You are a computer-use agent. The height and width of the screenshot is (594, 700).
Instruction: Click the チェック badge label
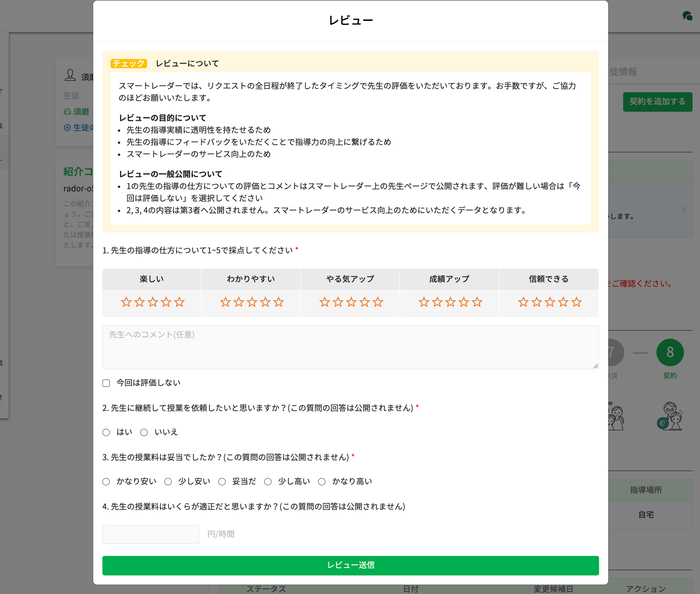[x=129, y=64]
